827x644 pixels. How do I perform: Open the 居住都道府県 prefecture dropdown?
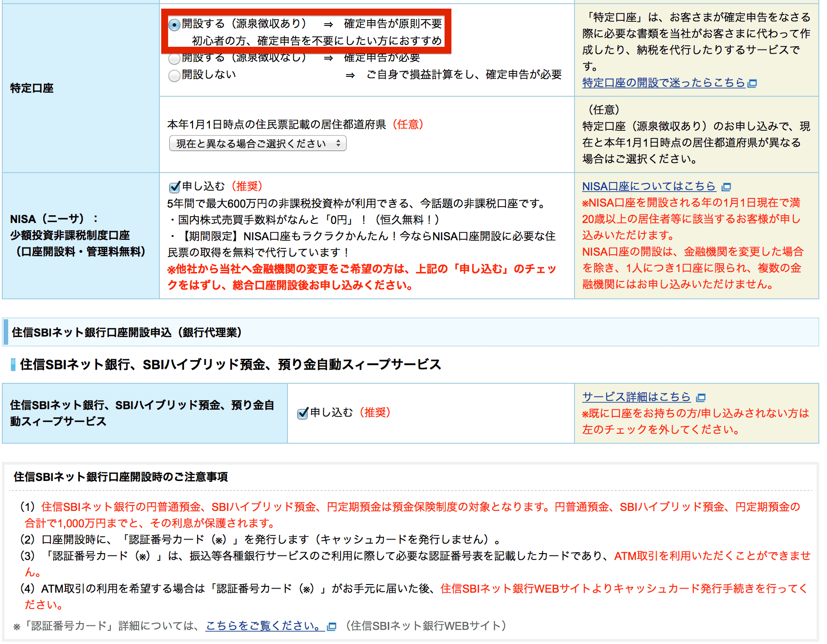(258, 144)
